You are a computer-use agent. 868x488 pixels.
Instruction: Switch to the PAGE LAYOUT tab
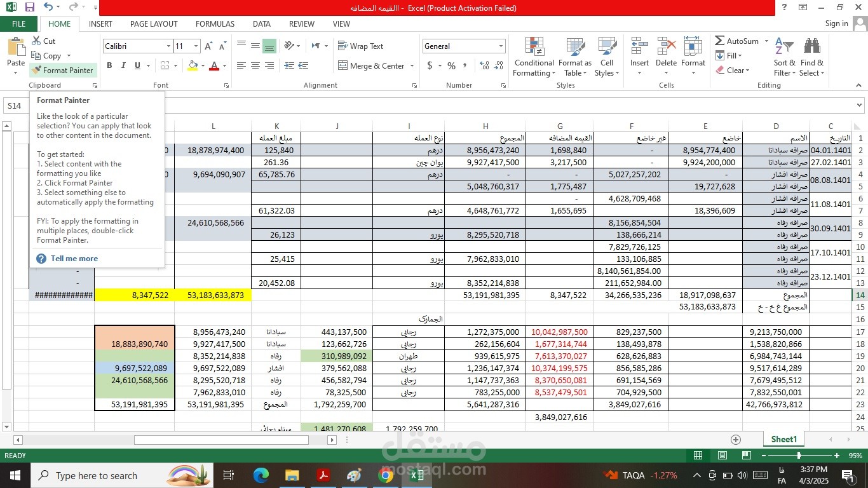154,24
